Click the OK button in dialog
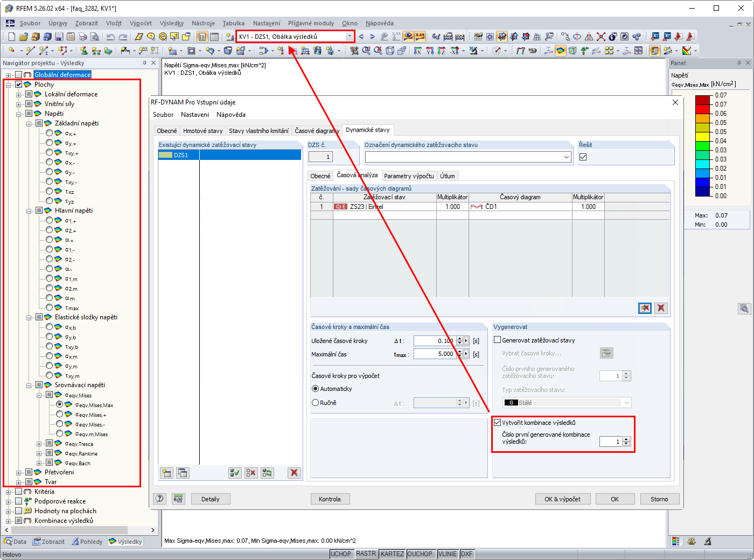 click(x=615, y=499)
